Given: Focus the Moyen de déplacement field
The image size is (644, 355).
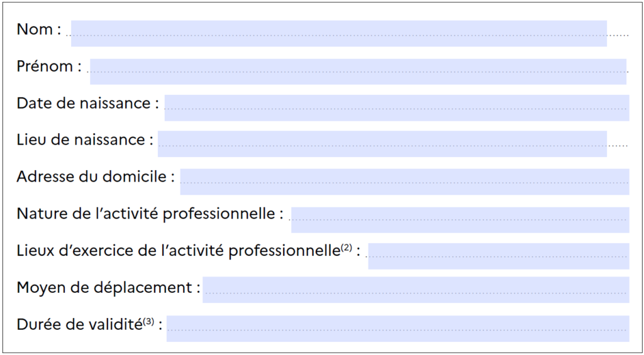Looking at the screenshot, I should coord(416,290).
